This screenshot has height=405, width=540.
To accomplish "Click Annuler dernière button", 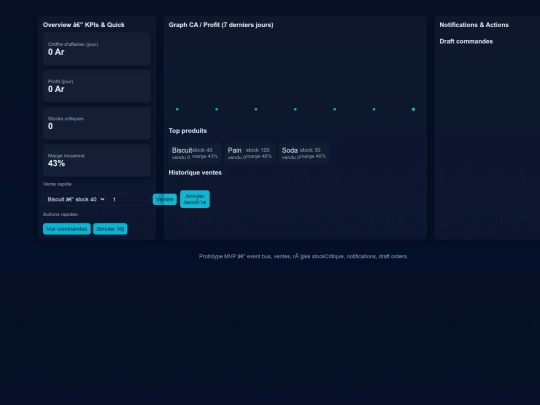I will pyautogui.click(x=195, y=199).
